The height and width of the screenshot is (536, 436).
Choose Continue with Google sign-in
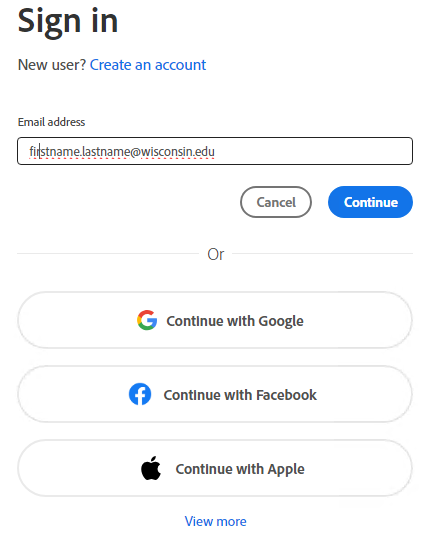215,320
